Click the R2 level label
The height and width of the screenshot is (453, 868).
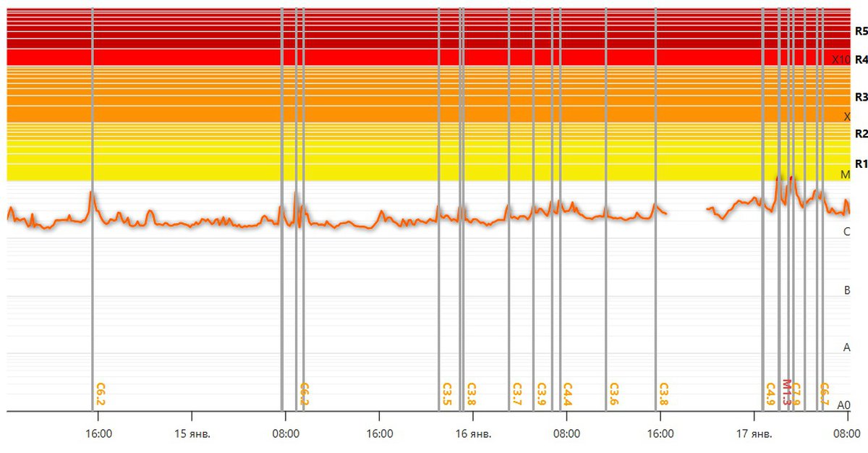pyautogui.click(x=861, y=134)
